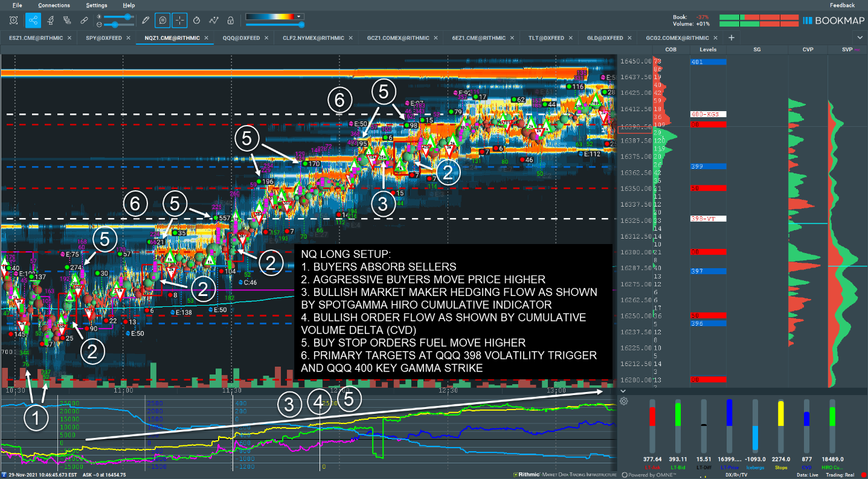Add a new instrument tab with plus

731,37
